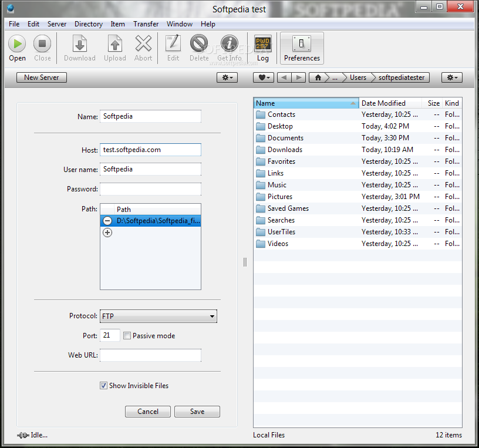Click the User name input field
Image resolution: width=479 pixels, height=448 pixels.
[x=150, y=169]
